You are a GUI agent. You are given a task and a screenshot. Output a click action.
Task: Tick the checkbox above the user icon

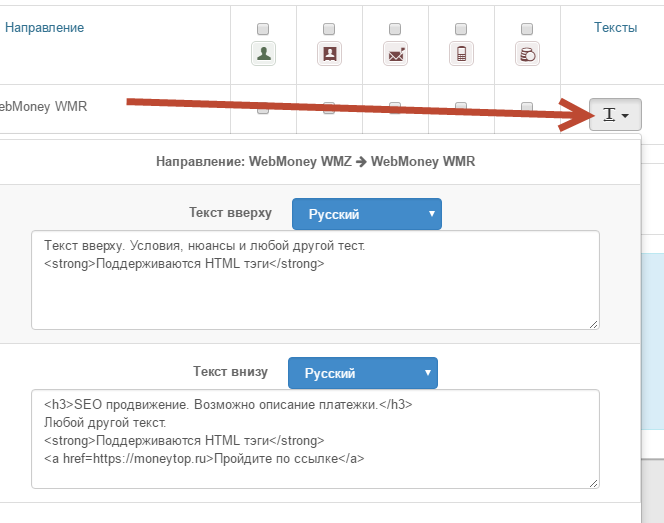tap(263, 28)
